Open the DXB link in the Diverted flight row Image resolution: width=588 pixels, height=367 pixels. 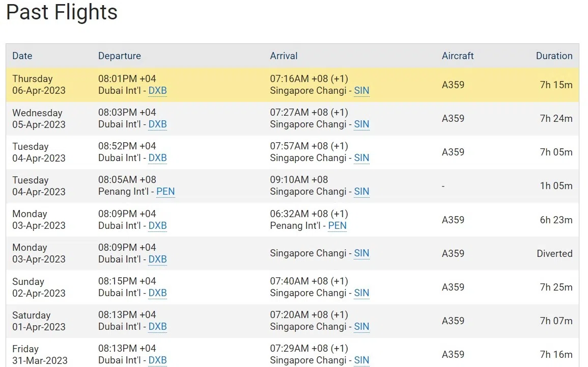tap(157, 259)
